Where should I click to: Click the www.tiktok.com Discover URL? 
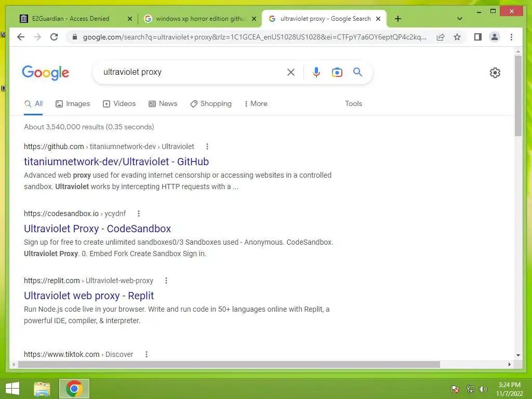pyautogui.click(x=78, y=354)
